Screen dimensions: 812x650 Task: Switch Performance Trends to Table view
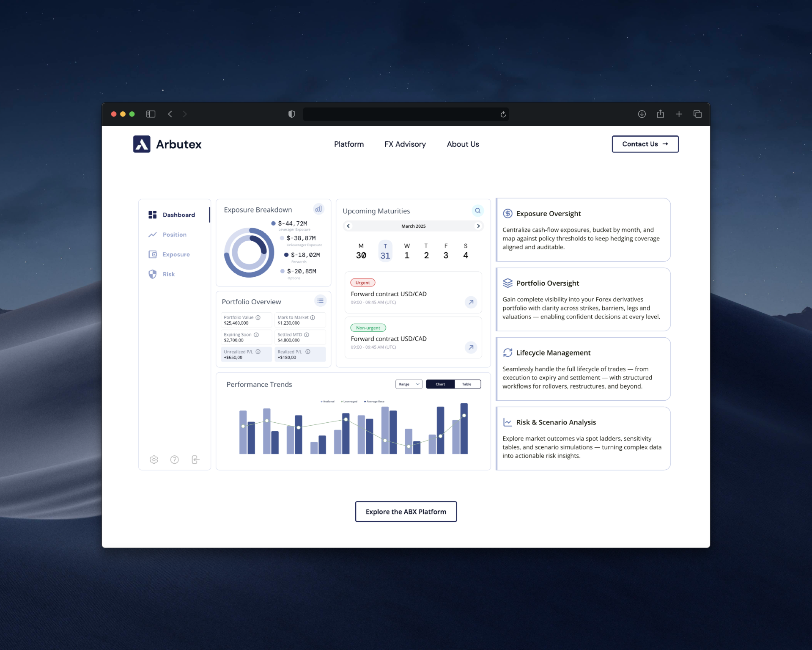click(467, 384)
